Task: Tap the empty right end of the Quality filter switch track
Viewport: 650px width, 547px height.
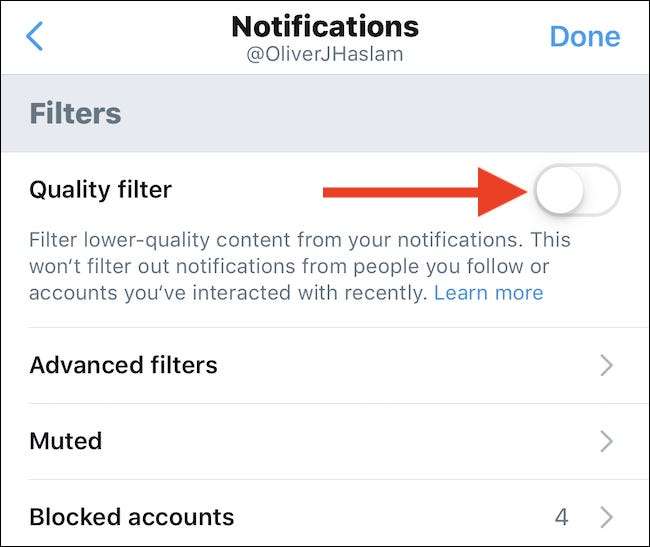Action: click(602, 190)
